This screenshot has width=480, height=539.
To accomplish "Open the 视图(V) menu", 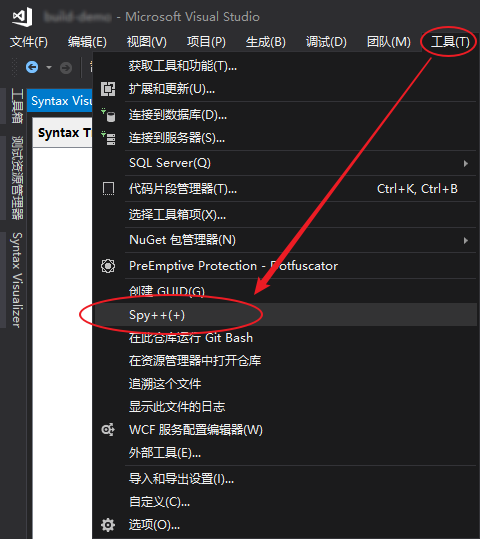I will tap(147, 42).
